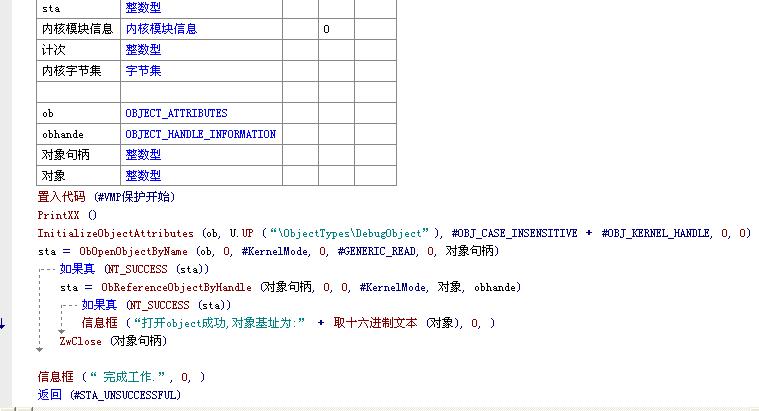Click the U.UP call in the code
Screen dimensions: 759x411
pos(241,233)
